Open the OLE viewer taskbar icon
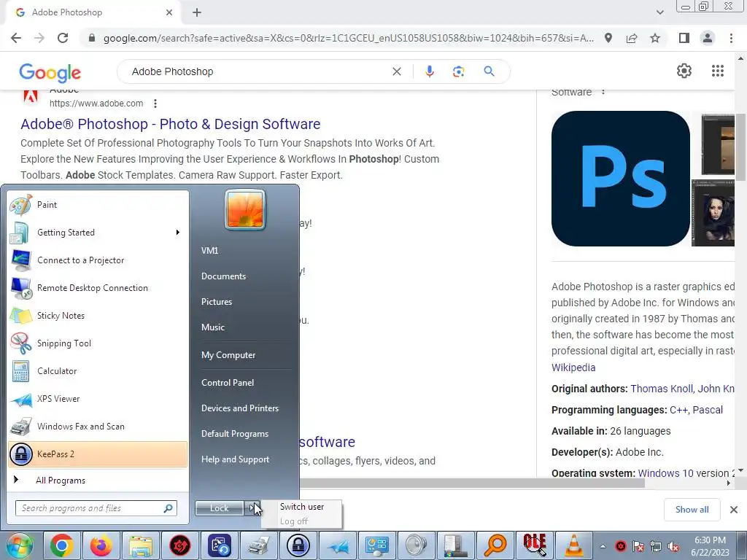Image resolution: width=747 pixels, height=560 pixels. click(x=535, y=545)
